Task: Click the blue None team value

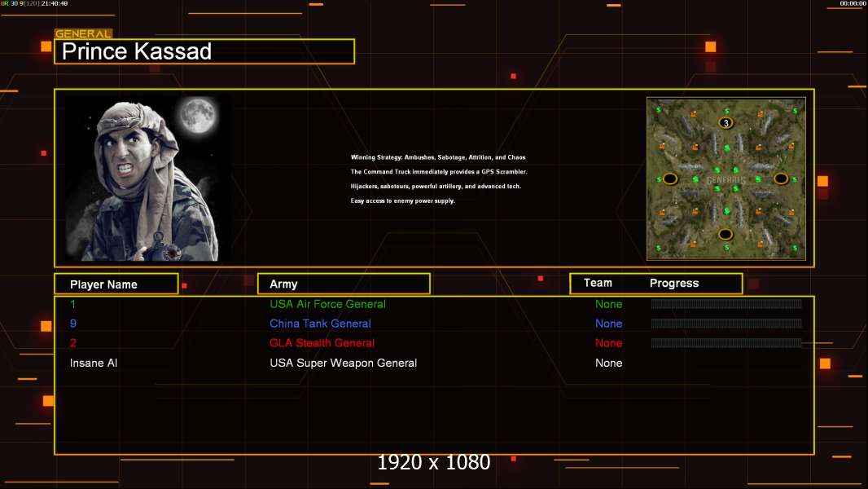Action: [x=608, y=324]
